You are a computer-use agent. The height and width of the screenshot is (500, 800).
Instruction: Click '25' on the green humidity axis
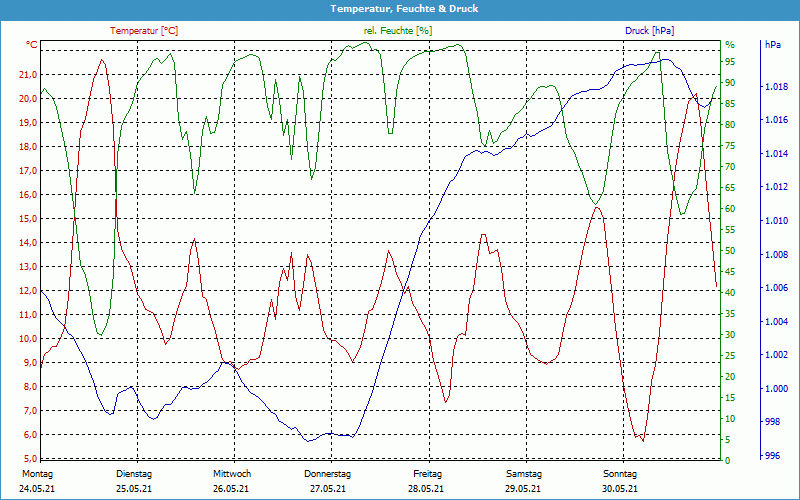[x=731, y=356]
